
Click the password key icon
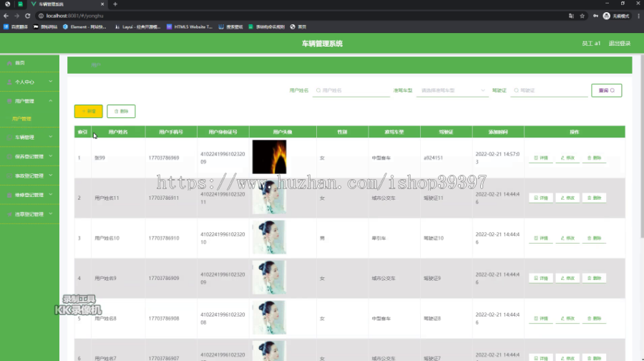pyautogui.click(x=595, y=16)
